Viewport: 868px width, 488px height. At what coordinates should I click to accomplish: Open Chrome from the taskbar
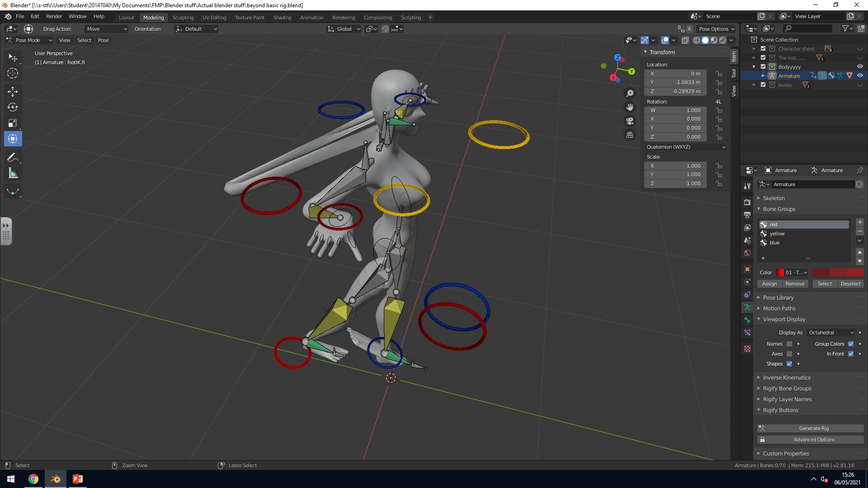pos(33,479)
